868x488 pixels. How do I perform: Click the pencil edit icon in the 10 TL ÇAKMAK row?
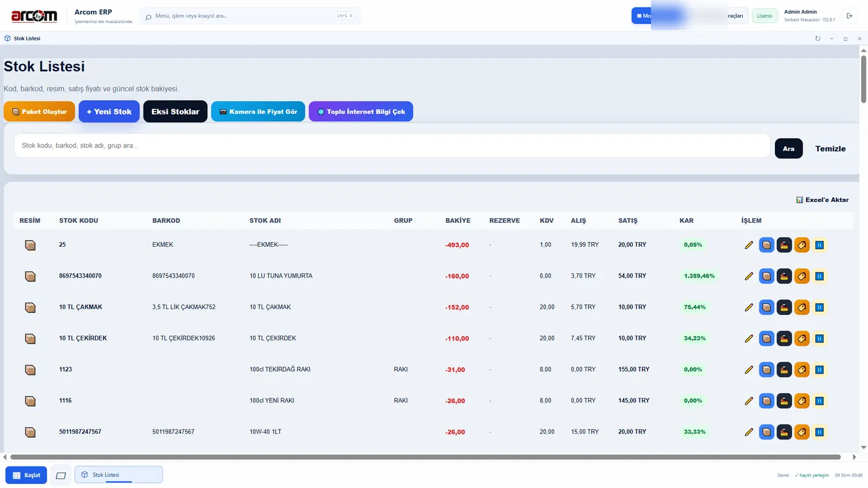coord(749,308)
